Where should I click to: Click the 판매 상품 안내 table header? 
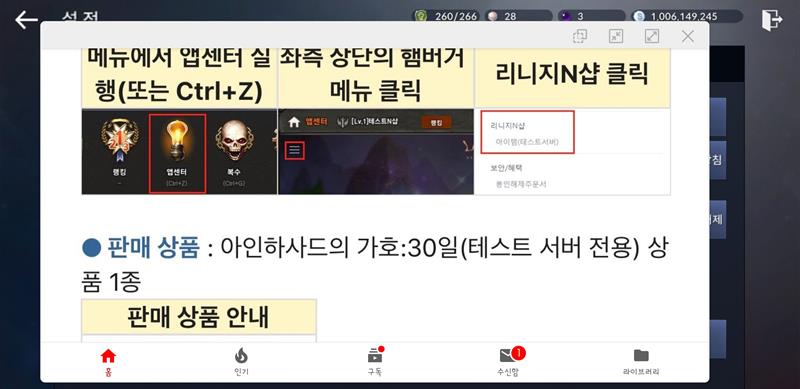[x=199, y=317]
